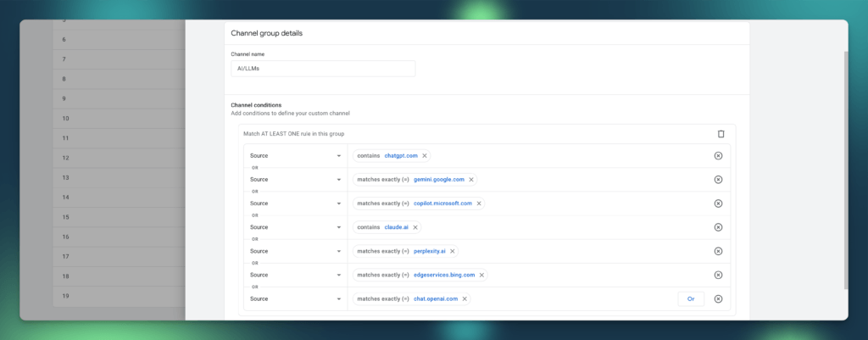Select row 11 in the background list
The image size is (868, 340).
tap(119, 138)
